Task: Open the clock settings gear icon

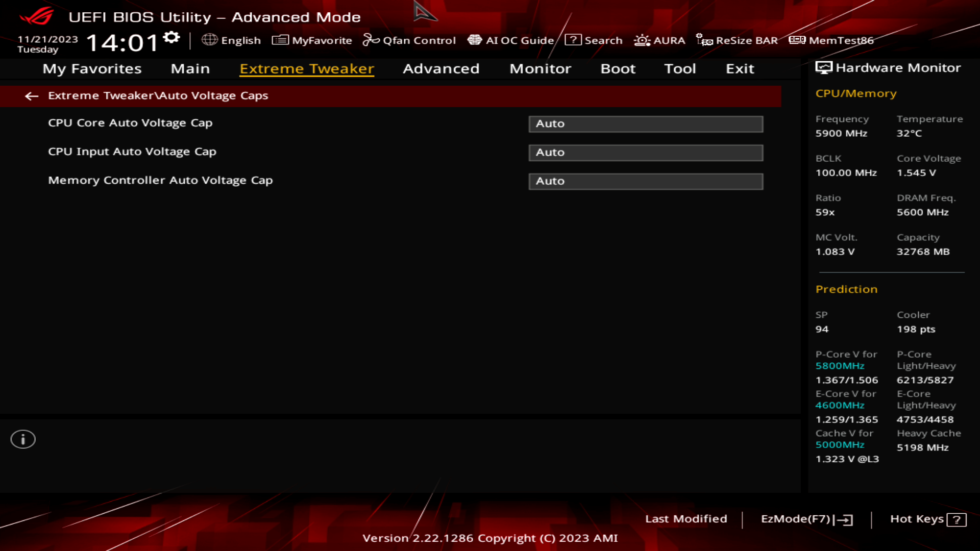Action: [171, 37]
